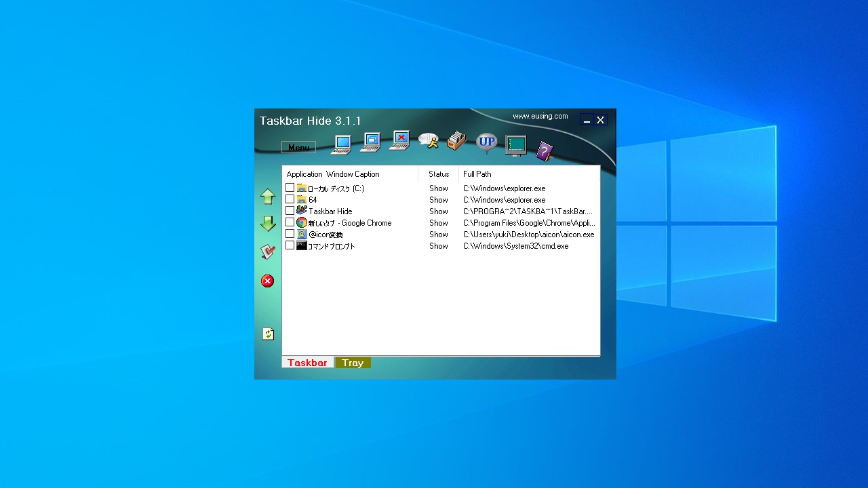Viewport: 868px width, 488px height.
Task: Click the Application Window Caption column header
Action: click(x=350, y=174)
